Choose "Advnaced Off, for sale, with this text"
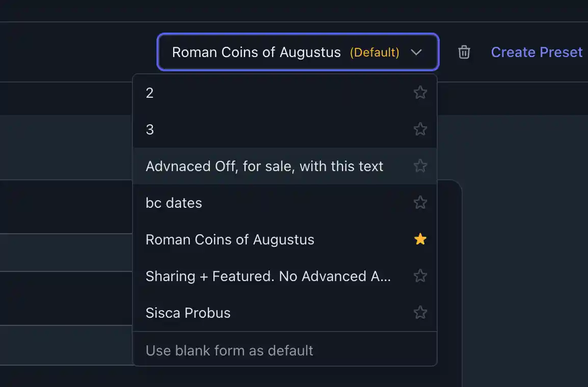 click(264, 166)
